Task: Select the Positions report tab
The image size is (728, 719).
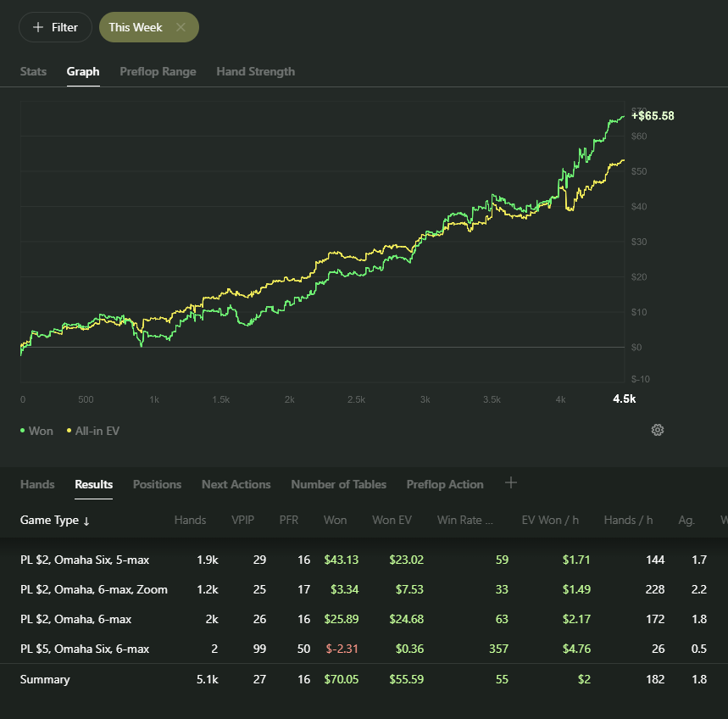Action: click(157, 485)
